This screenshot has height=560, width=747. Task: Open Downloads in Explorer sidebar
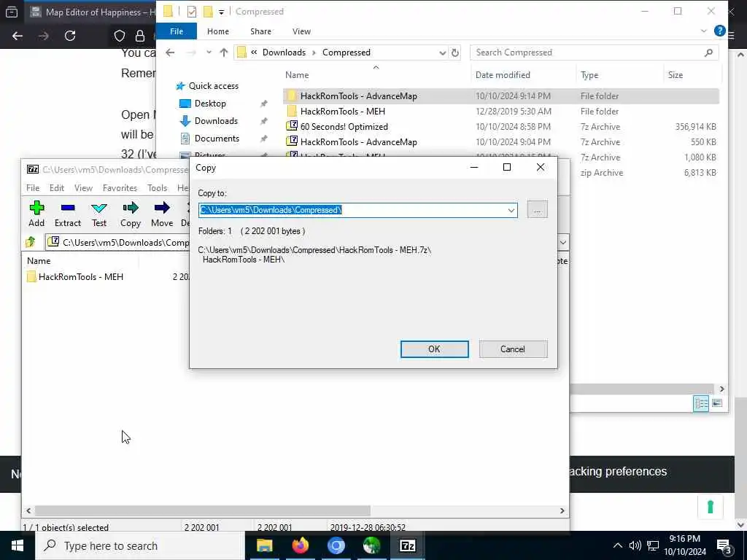coord(216,121)
